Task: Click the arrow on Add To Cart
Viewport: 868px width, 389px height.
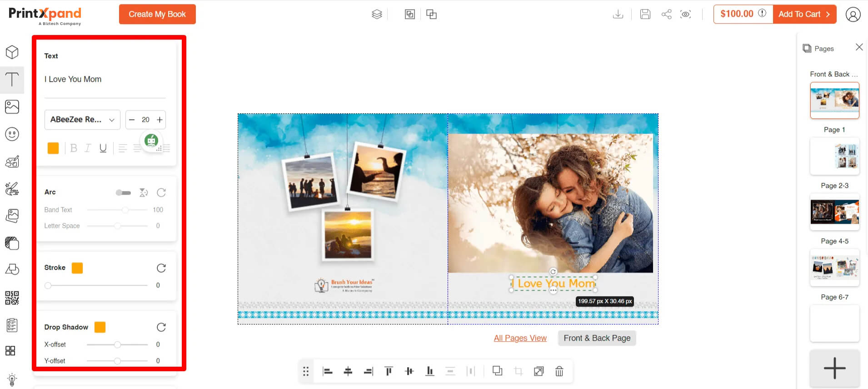Action: 828,14
